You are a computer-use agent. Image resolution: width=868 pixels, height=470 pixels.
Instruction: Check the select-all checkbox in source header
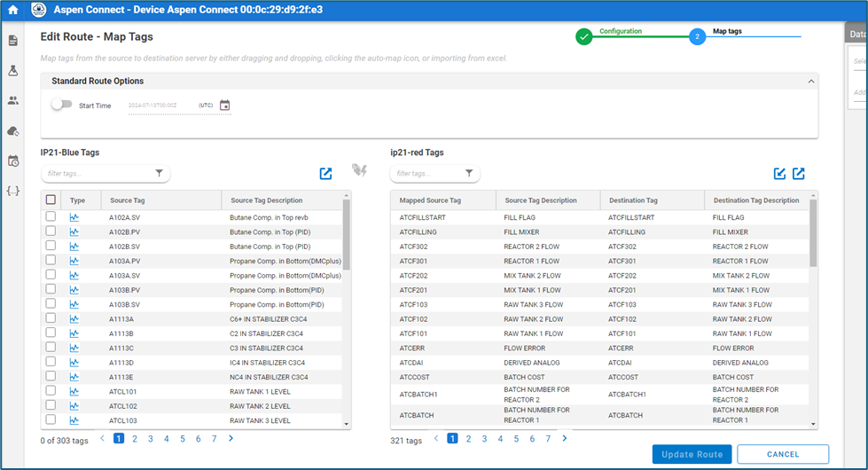[51, 200]
